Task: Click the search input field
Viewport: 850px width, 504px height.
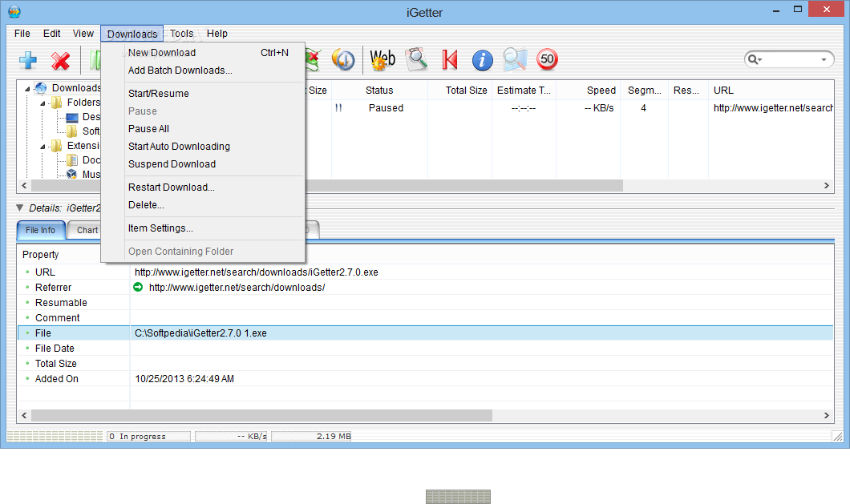Action: point(791,59)
